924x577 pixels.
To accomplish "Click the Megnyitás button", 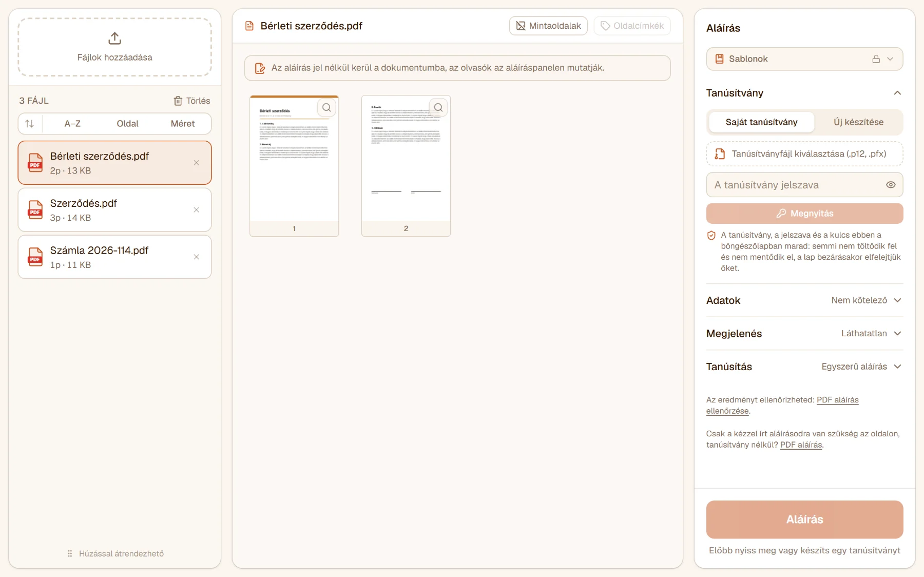I will point(804,214).
